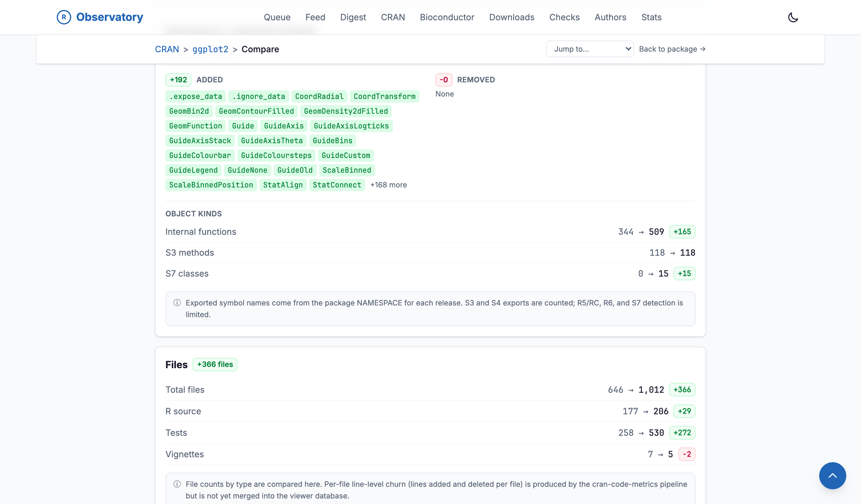This screenshot has width=861, height=504.
Task: Click the CoordTransform symbol tag
Action: click(x=384, y=96)
